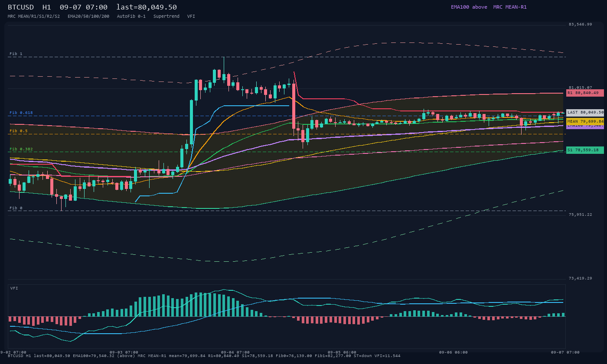The height and width of the screenshot is (364, 607).
Task: Click the Fib 0 level label
Action: point(16,208)
